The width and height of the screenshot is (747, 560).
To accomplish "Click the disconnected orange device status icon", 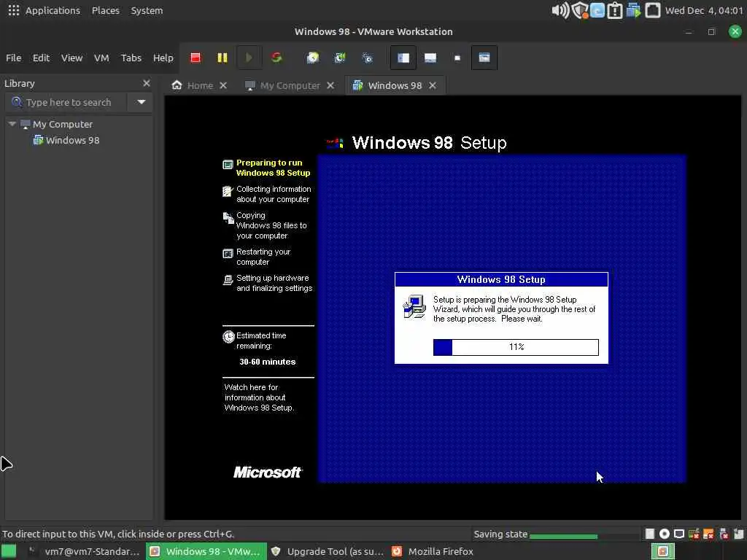I will point(708,534).
